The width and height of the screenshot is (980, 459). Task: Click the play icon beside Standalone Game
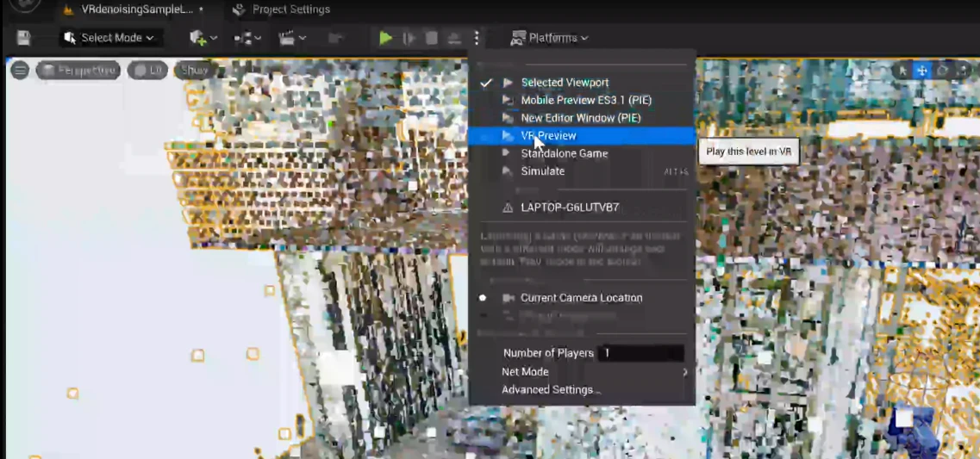[508, 153]
